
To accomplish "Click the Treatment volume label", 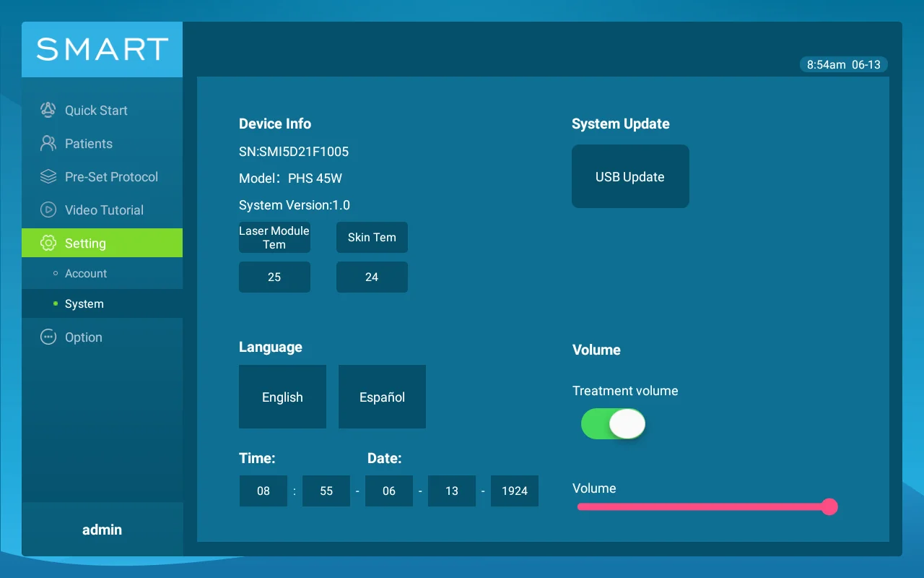I will [x=625, y=391].
